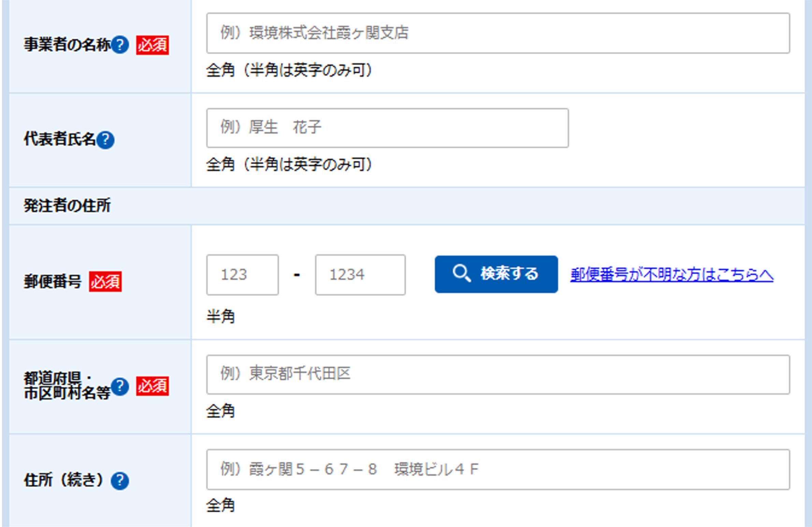Click the 郵便番号 label text
Screen dimensions: 812x527
53,282
